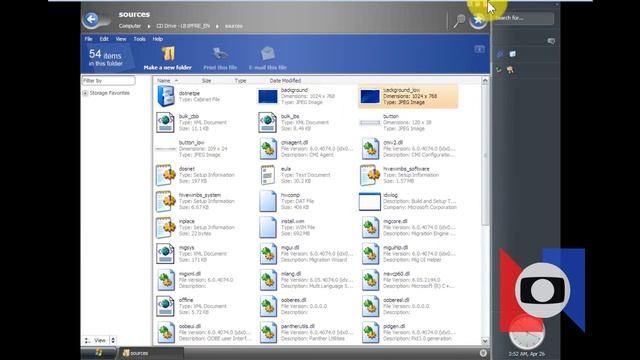Expand breadcrumb arrow after Computer
Viewport: 640px width, 360px height.
[x=149, y=26]
